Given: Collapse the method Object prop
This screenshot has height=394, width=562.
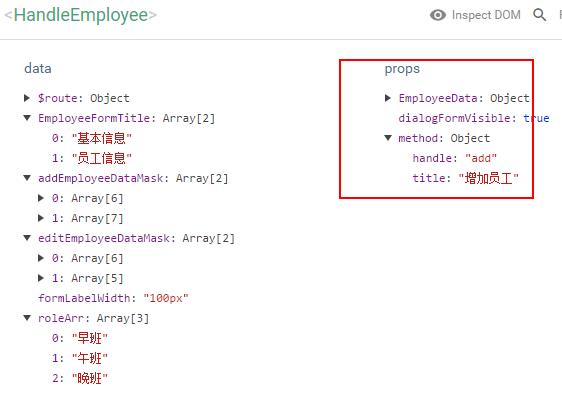Looking at the screenshot, I should [x=388, y=138].
